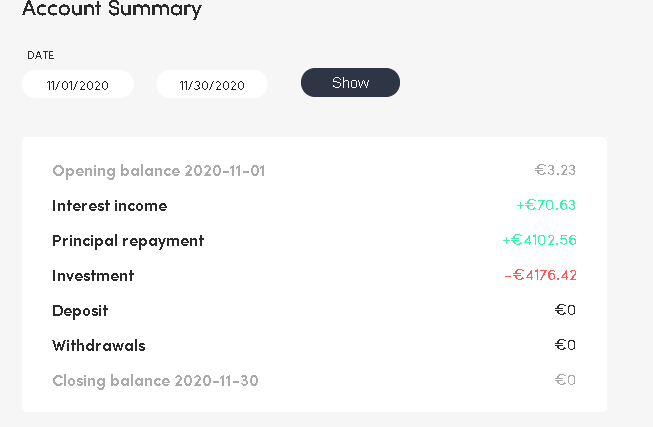Select the Closing balance 2020-11-30 label

click(x=155, y=381)
